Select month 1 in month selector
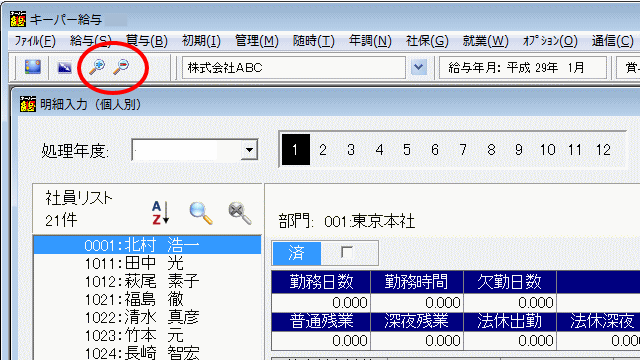Viewport: 640px width, 360px height. coord(296,150)
